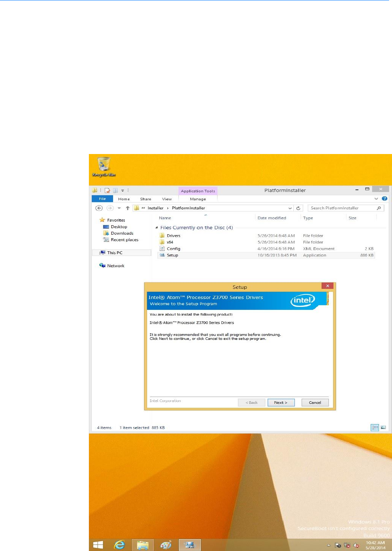Go back with the Back arrow
The width and height of the screenshot is (392, 551).
tap(99, 208)
